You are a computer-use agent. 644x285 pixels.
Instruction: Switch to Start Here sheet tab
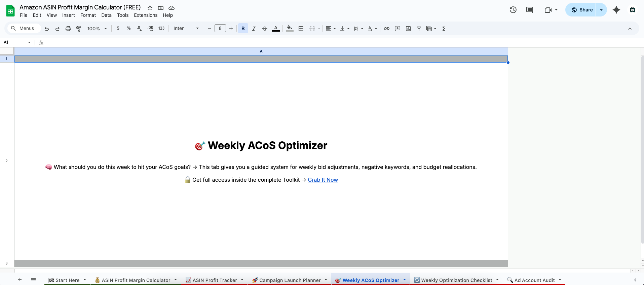pos(67,280)
